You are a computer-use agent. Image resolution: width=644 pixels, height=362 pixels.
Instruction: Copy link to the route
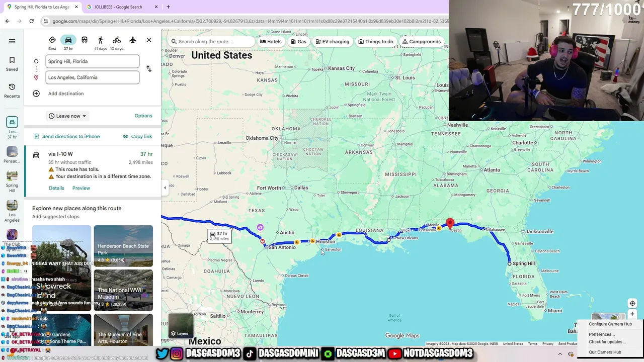click(137, 136)
